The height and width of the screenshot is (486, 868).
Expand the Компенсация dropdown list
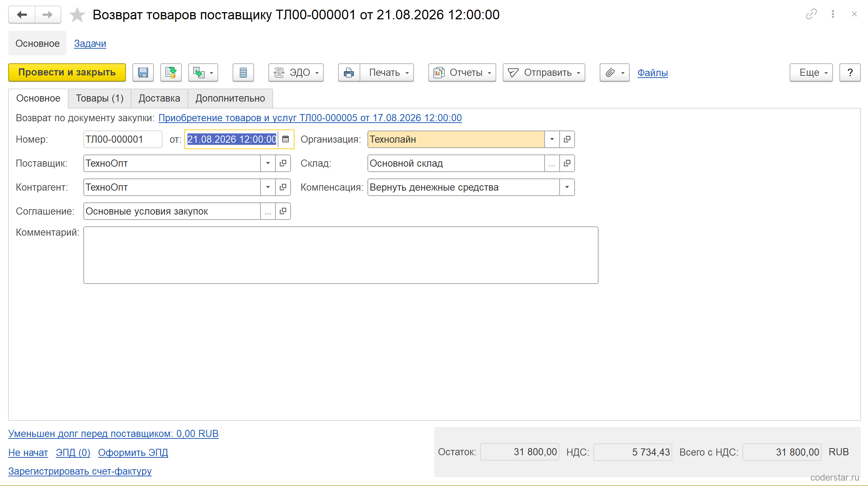coord(567,187)
